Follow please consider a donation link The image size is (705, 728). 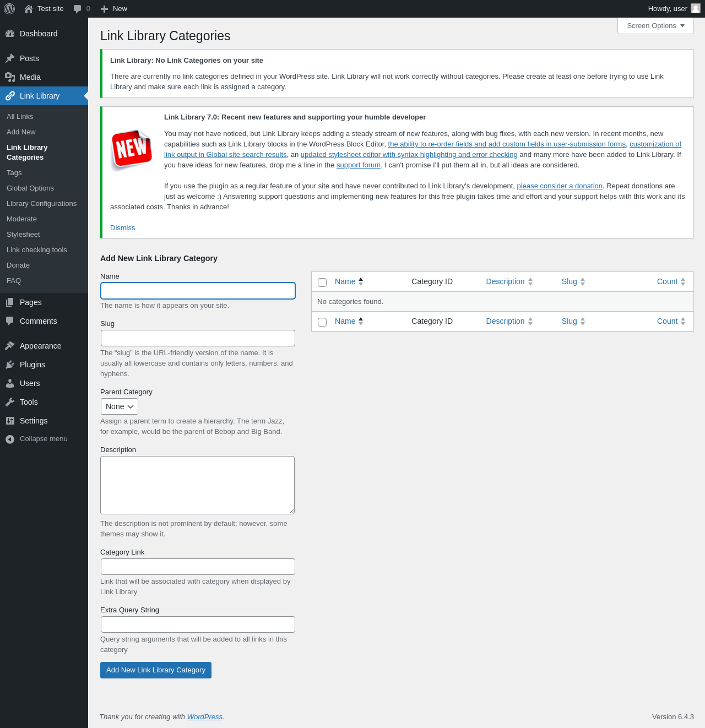click(560, 186)
